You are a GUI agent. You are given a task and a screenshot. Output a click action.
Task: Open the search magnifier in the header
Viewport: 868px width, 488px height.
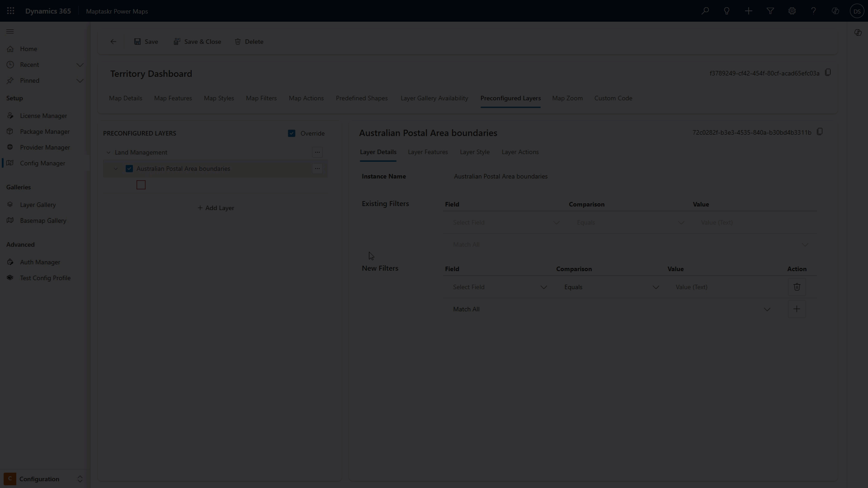click(705, 11)
